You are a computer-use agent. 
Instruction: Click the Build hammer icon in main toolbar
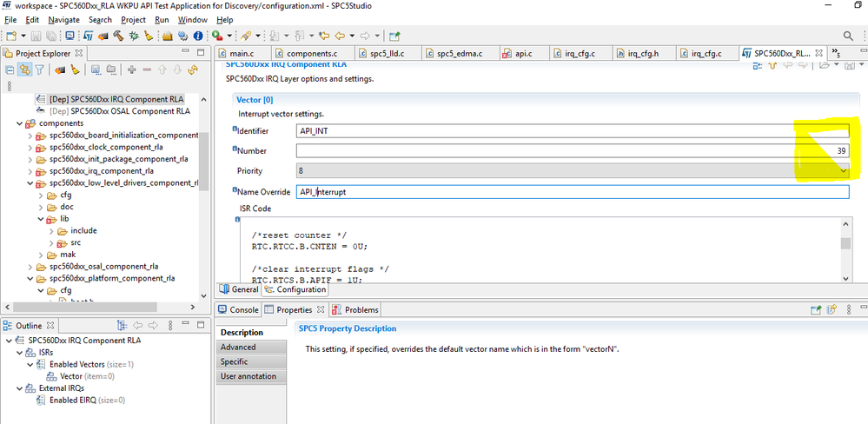click(118, 36)
